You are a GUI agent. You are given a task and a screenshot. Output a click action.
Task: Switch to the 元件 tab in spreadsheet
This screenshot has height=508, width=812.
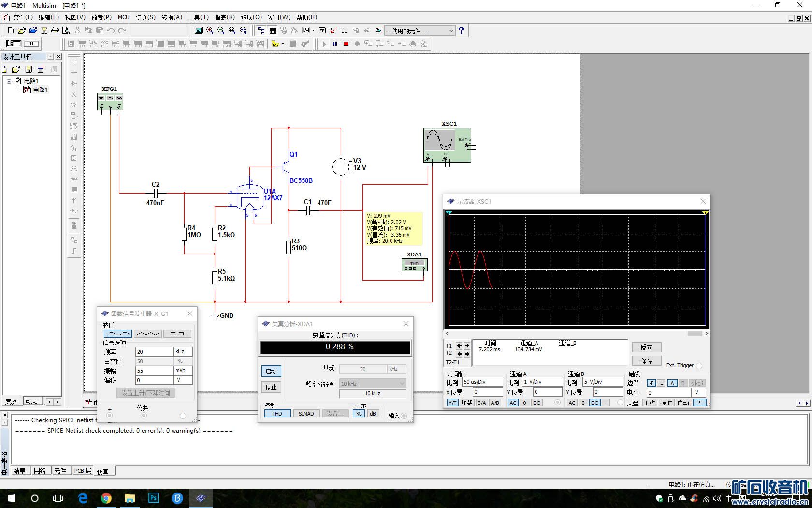click(x=60, y=471)
